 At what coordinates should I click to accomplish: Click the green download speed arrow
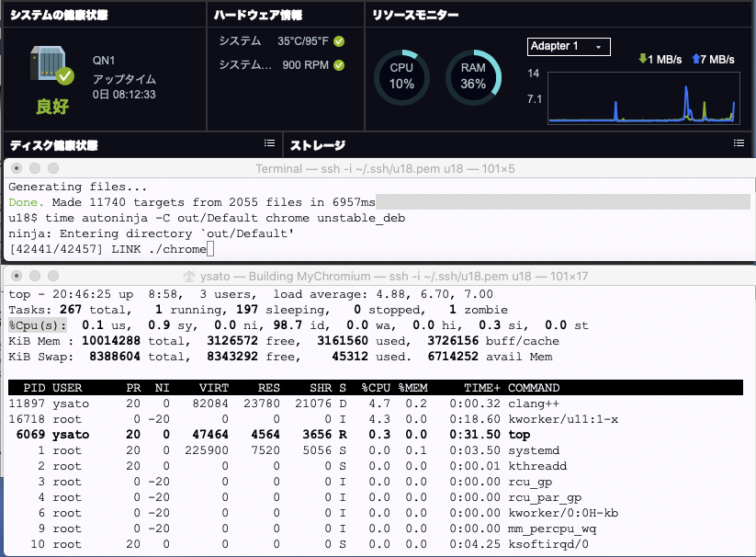pos(642,60)
